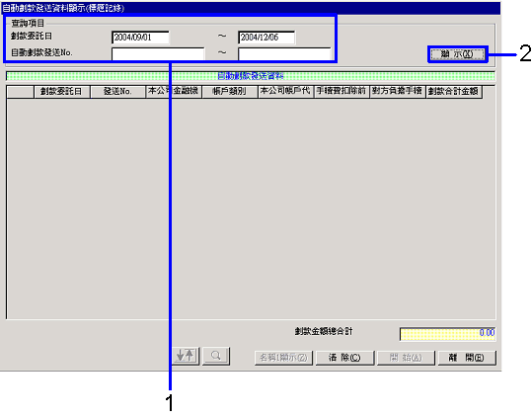Viewport: 532px width, 418px height.
Task: Focus the first 自動劃款發送No. input box
Action: tap(158, 53)
